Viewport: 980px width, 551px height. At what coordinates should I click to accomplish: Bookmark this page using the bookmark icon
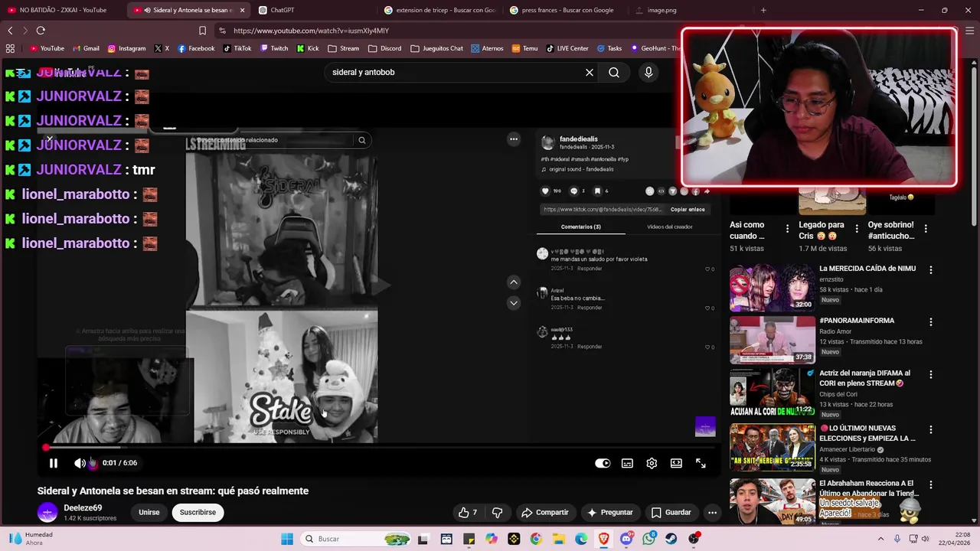point(202,31)
